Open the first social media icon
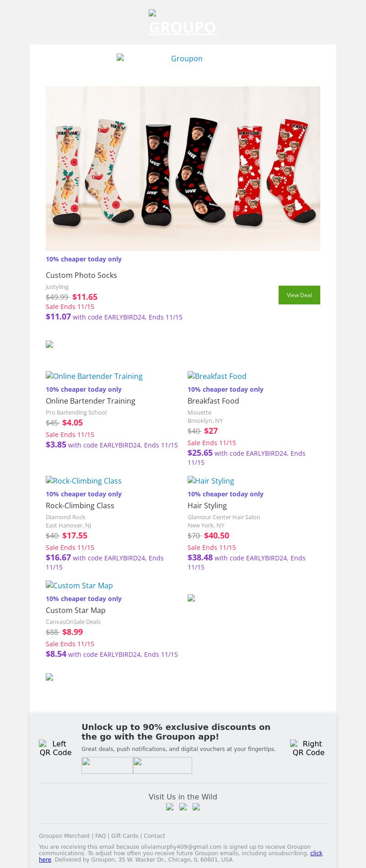Screen dimensions: 366x868 170,807
